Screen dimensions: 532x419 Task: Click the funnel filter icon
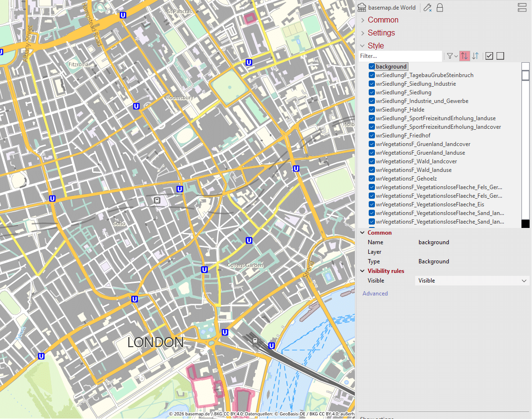tap(450, 56)
